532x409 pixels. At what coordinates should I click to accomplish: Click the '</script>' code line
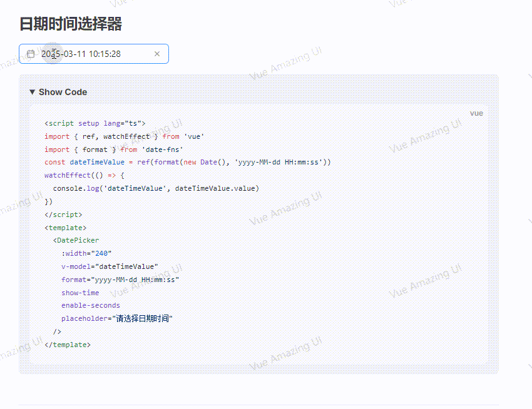coord(63,215)
